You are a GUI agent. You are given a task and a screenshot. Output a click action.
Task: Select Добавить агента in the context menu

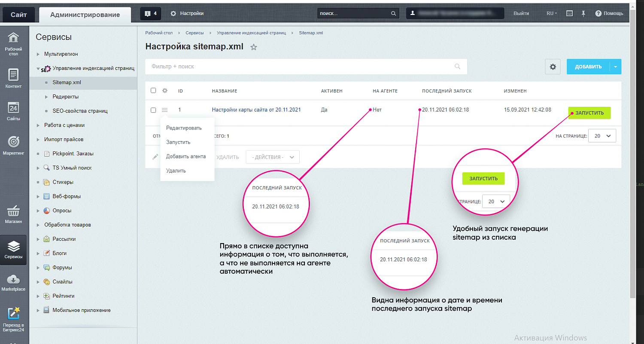tap(185, 156)
